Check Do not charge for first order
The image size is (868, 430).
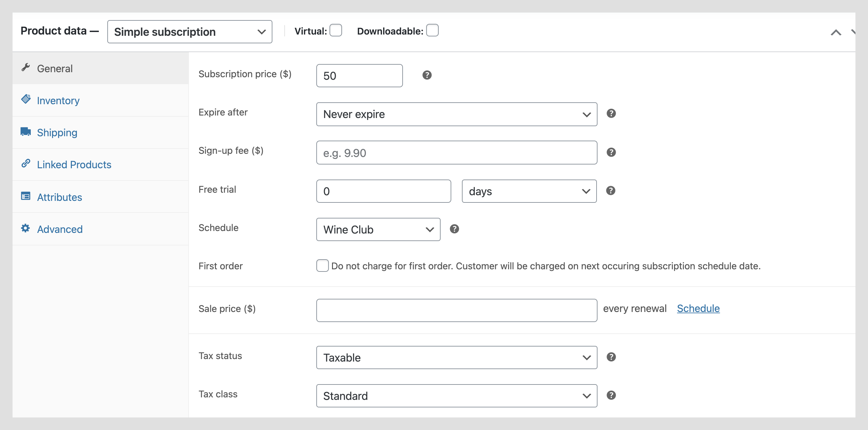322,266
